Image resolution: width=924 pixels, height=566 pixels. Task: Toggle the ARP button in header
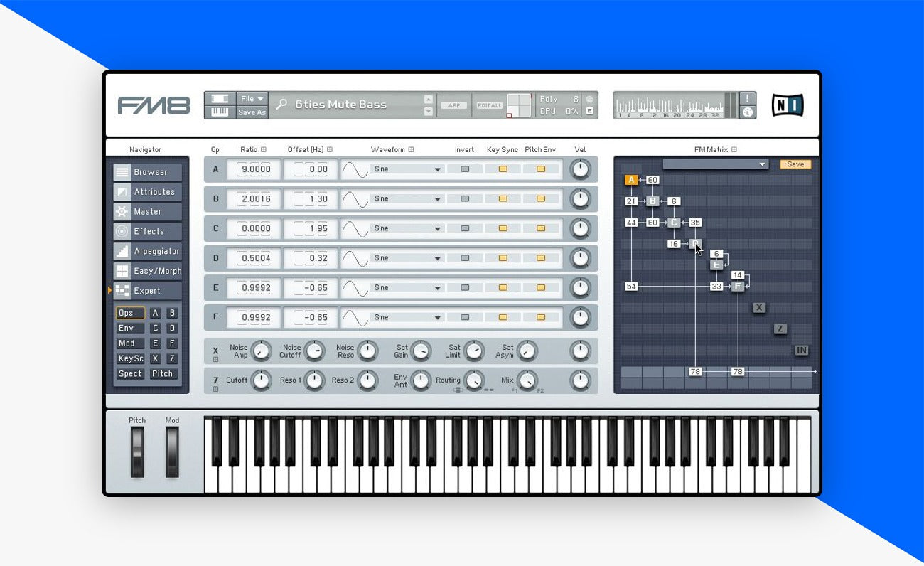(x=453, y=105)
